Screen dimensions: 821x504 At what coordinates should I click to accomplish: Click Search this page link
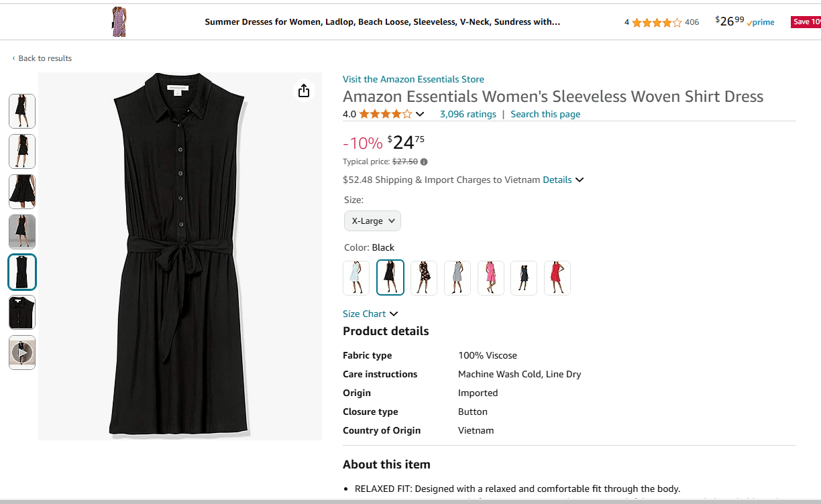pyautogui.click(x=545, y=114)
